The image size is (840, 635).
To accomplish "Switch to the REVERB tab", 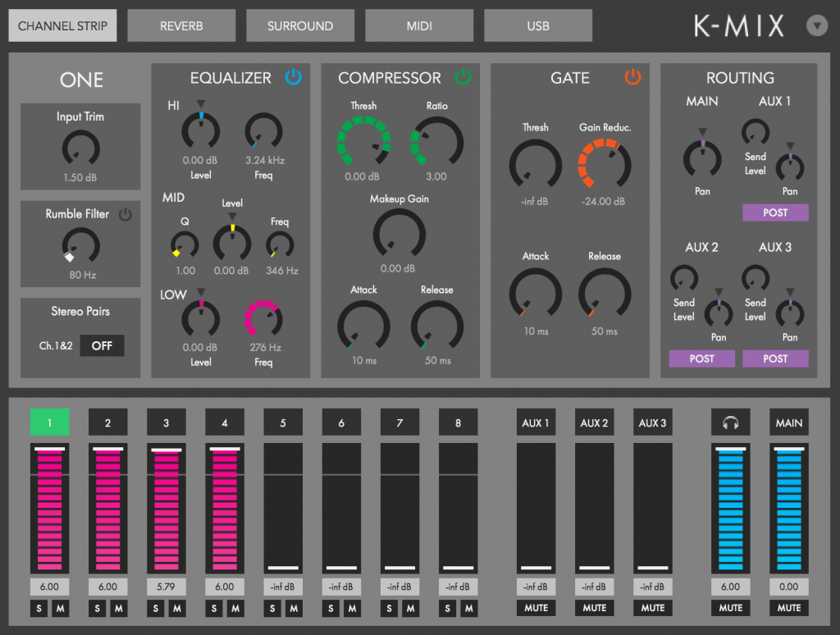I will 181,25.
